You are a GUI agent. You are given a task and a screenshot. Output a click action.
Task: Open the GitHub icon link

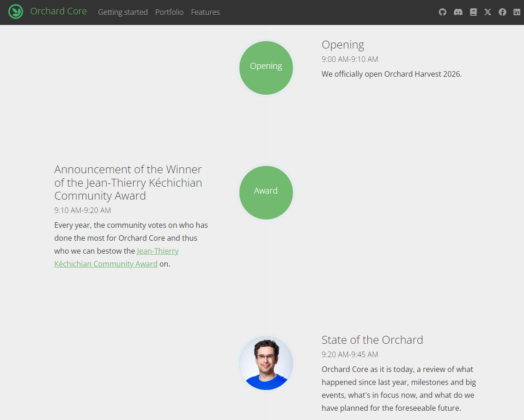[443, 12]
